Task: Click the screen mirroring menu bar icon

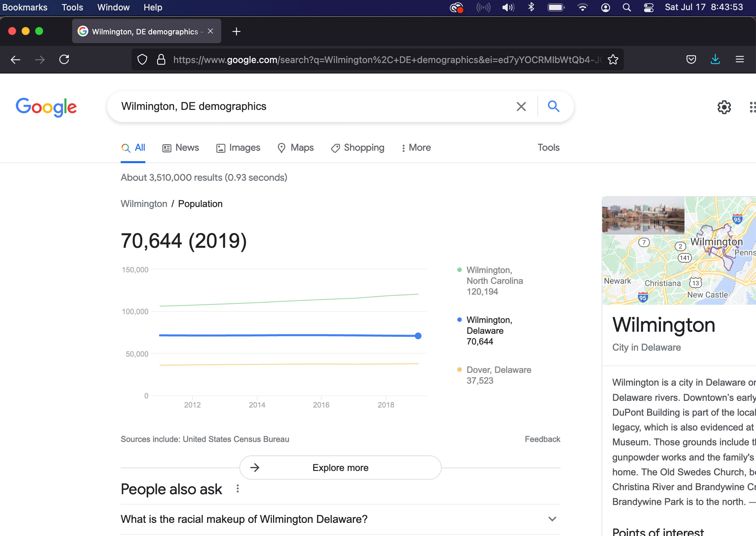Action: click(x=483, y=7)
